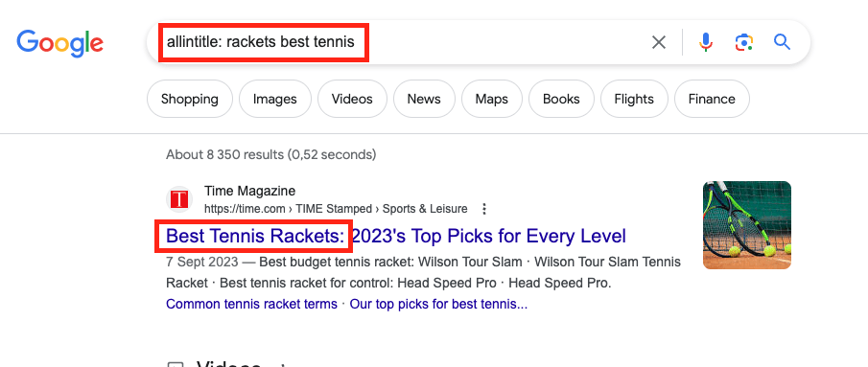Choose the Flights filter chip
Image resolution: width=868 pixels, height=367 pixels.
click(x=634, y=99)
